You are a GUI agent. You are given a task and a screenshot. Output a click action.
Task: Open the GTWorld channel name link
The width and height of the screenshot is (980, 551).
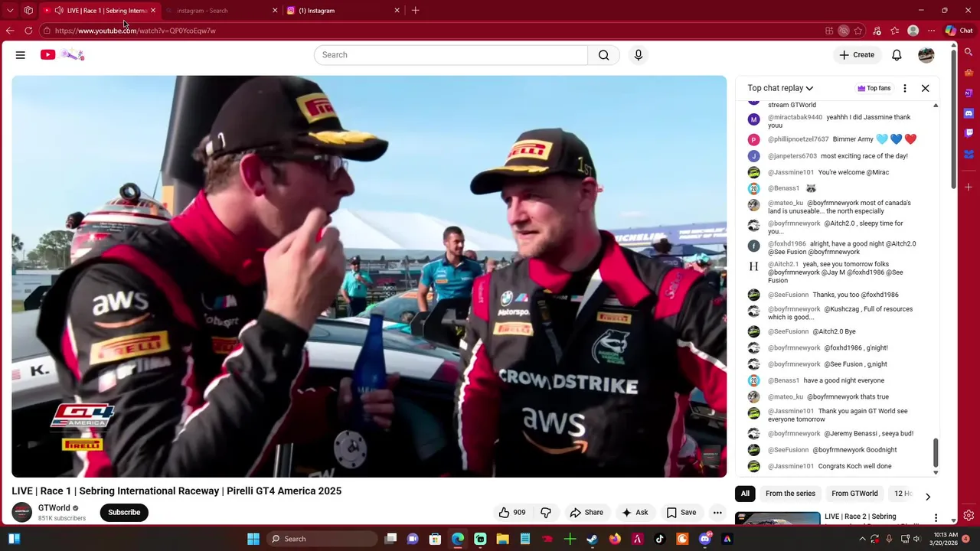point(54,508)
